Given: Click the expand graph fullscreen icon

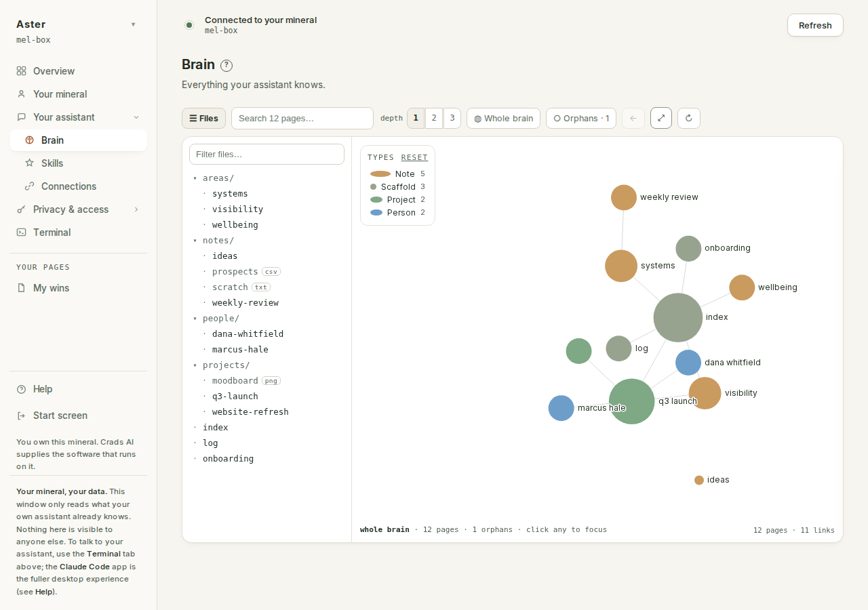Looking at the screenshot, I should pos(661,118).
